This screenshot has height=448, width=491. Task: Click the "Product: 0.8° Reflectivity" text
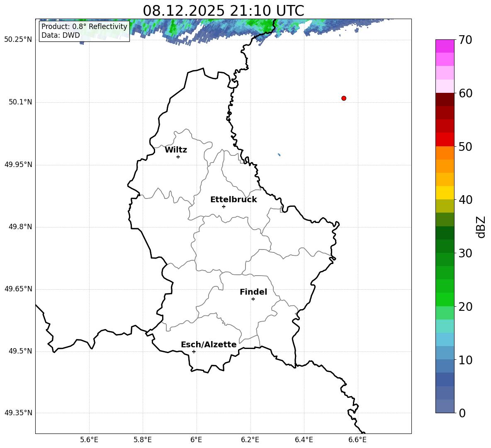click(84, 27)
